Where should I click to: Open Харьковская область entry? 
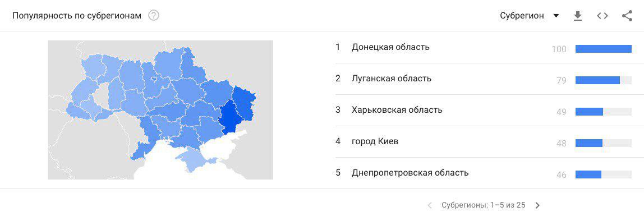pyautogui.click(x=397, y=110)
